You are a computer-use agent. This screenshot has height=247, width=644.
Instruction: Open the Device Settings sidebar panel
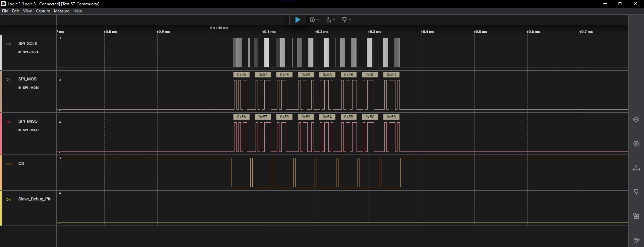[x=636, y=120]
